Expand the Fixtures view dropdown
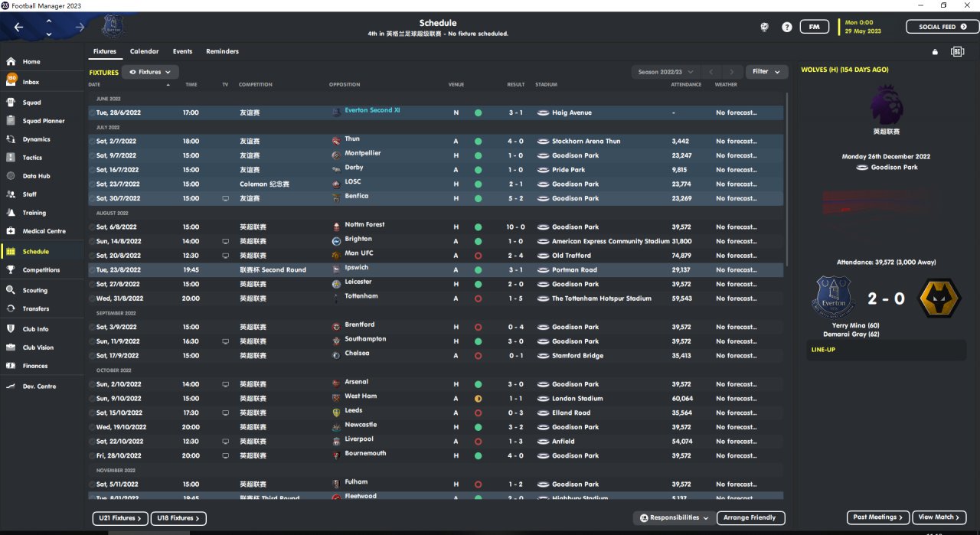Viewport: 980px width, 535px height. pyautogui.click(x=150, y=72)
